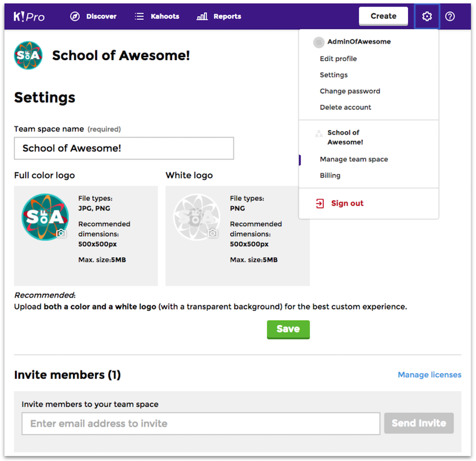Open the Discover compass icon
Image resolution: width=476 pixels, height=461 pixels.
tap(75, 17)
